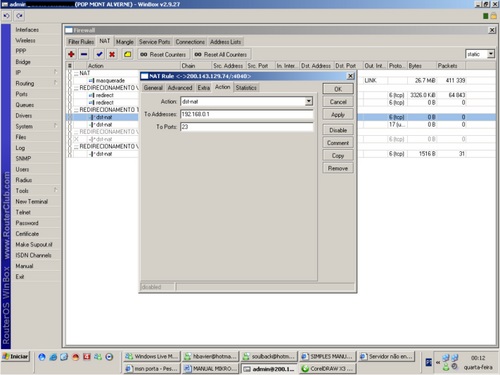
Task: Click the Remove button in NAT Rule
Action: (x=338, y=168)
